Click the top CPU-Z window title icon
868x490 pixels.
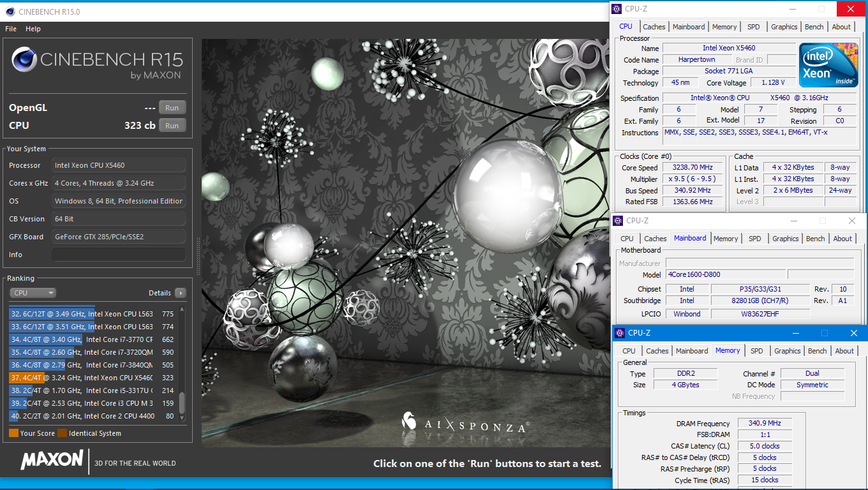click(616, 8)
